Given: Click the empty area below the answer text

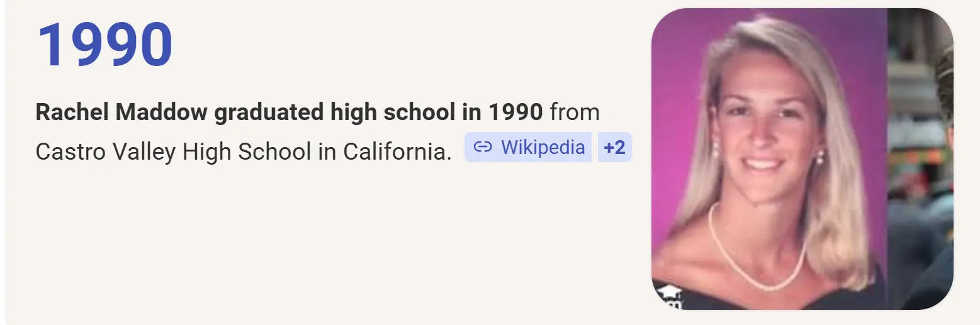Looking at the screenshot, I should 315,245.
